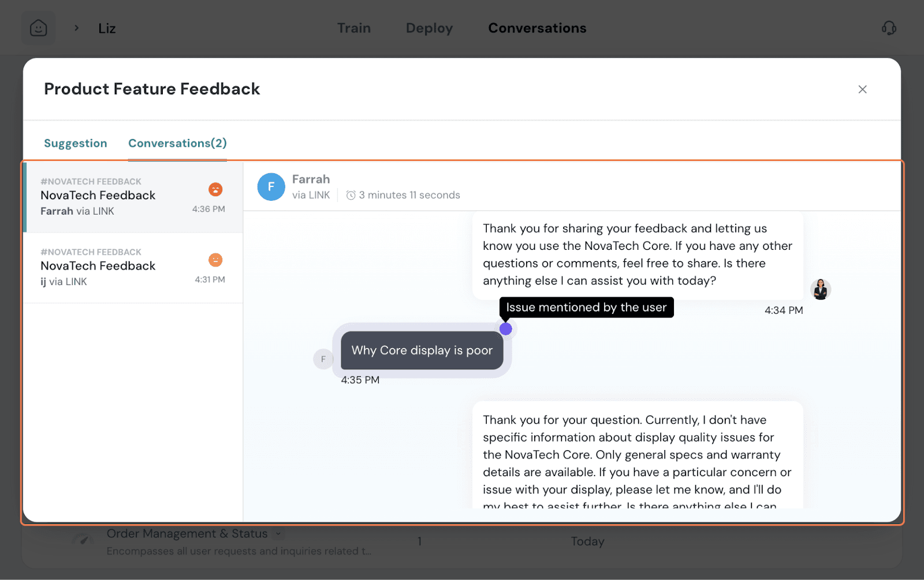Expand Order Management & Status dropdown arrow

[x=278, y=534]
